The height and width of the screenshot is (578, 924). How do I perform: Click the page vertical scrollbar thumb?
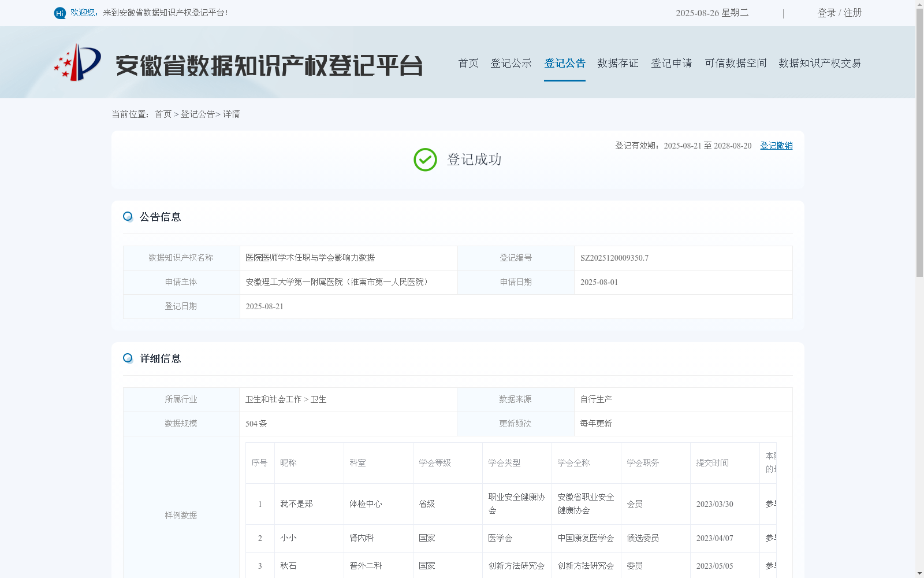tap(919, 143)
